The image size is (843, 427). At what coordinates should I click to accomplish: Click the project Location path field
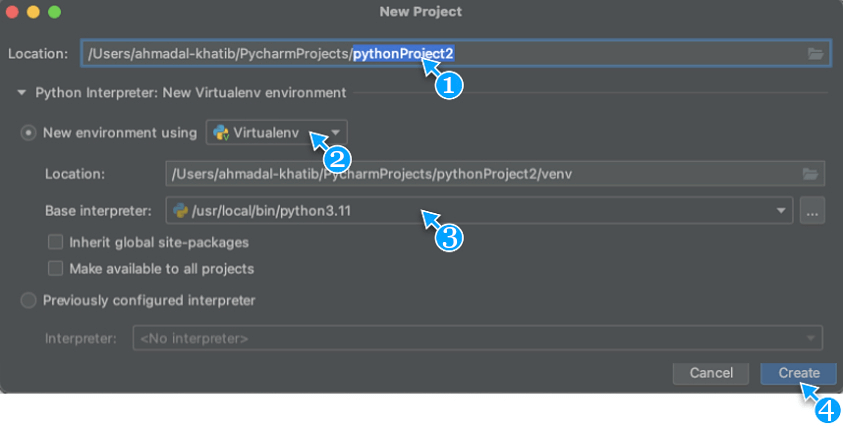[x=455, y=53]
